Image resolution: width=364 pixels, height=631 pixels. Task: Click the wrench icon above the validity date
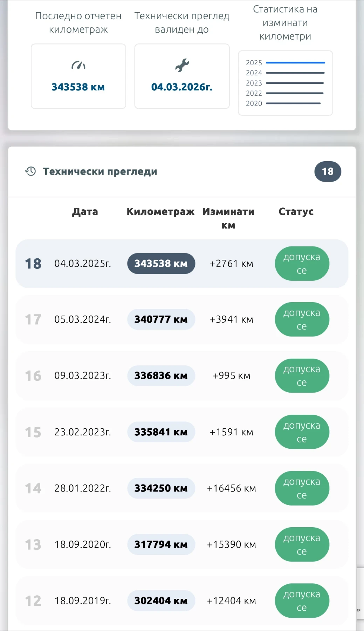182,65
